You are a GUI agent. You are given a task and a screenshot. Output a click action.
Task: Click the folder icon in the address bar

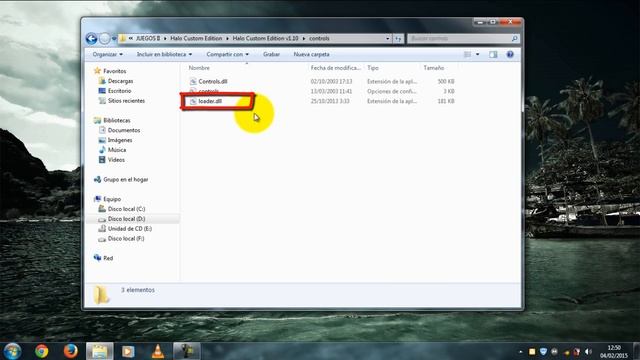coord(122,38)
